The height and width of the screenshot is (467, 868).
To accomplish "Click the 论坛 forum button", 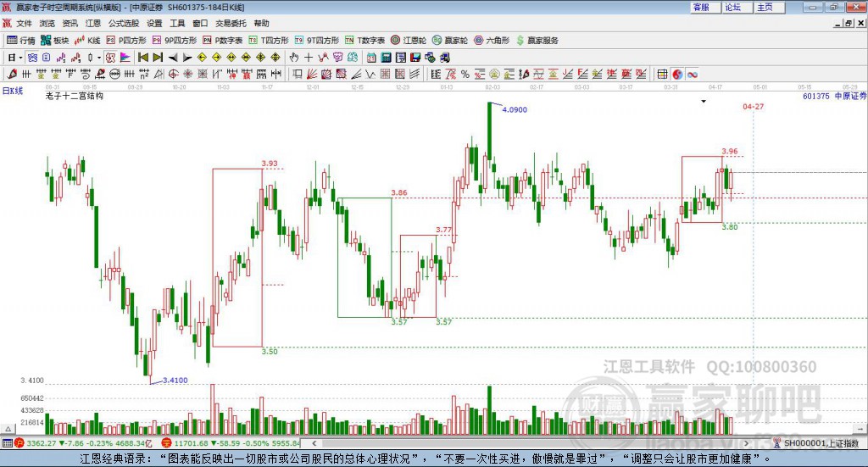I will point(737,7).
